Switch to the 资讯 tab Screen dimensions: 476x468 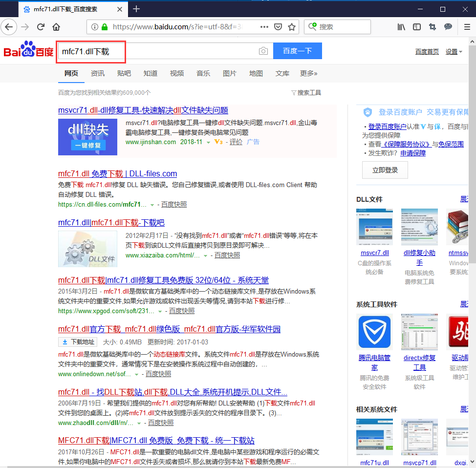[x=98, y=73]
